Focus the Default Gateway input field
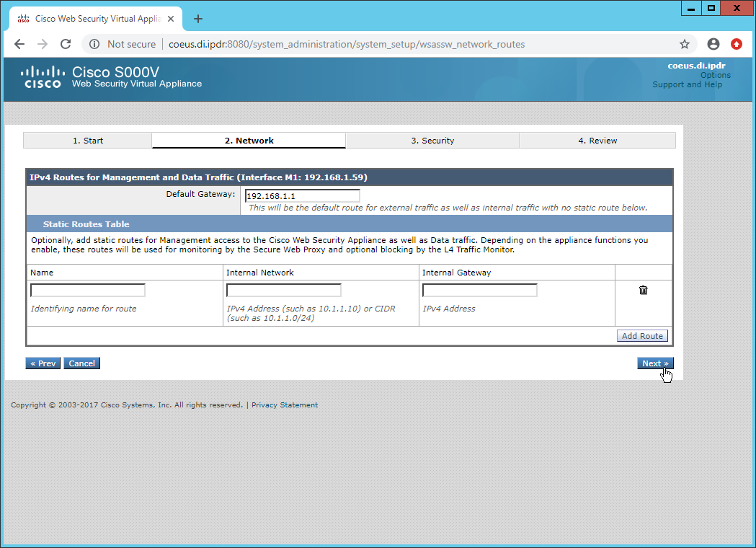The width and height of the screenshot is (756, 548). 302,196
